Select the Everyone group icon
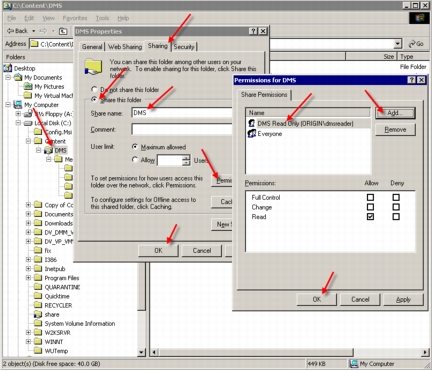Viewport: 433px width, 372px height. pos(252,134)
